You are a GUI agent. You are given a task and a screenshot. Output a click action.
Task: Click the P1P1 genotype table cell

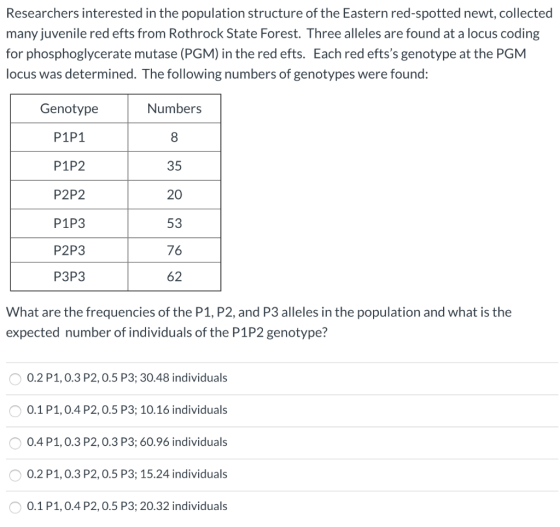[x=69, y=137]
